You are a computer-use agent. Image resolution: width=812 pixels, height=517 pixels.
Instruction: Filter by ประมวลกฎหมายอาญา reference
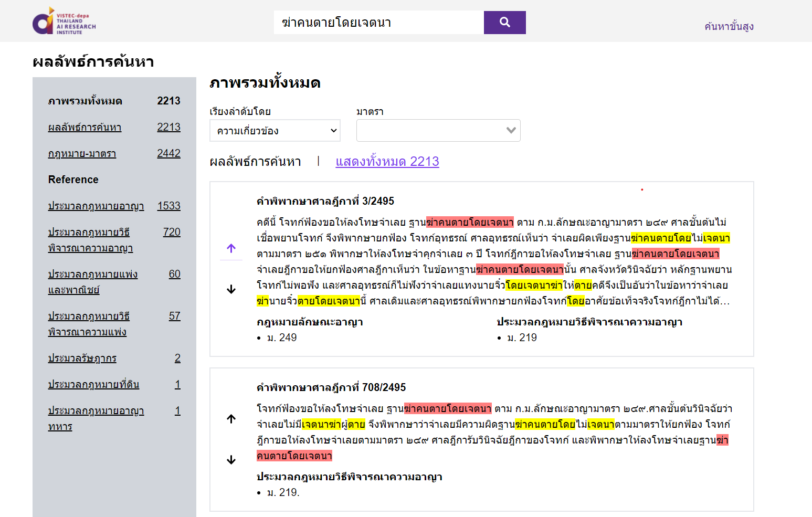[x=96, y=206]
